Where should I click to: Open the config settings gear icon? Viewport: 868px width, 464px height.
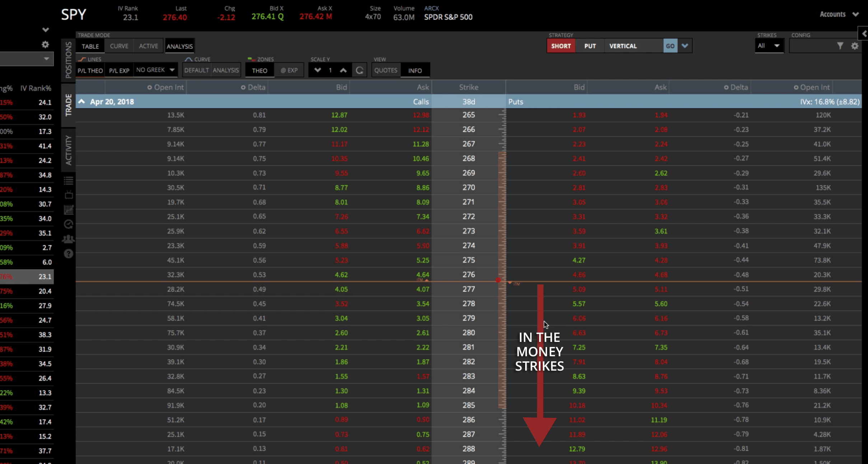(x=855, y=46)
